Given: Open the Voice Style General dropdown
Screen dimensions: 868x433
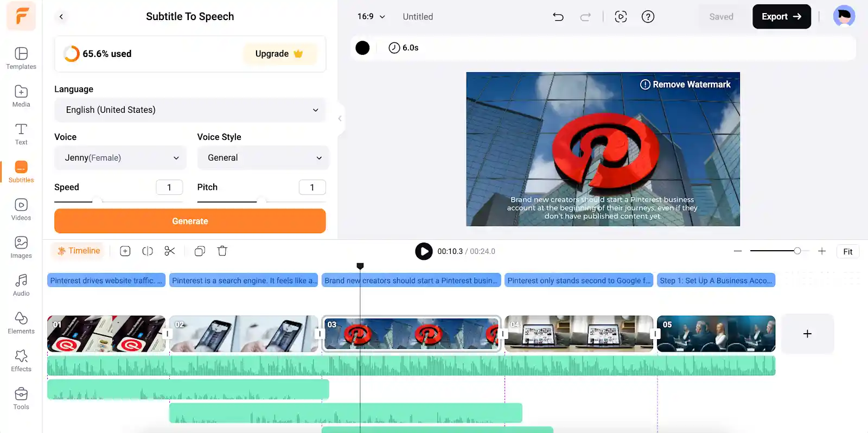Looking at the screenshot, I should (x=263, y=158).
